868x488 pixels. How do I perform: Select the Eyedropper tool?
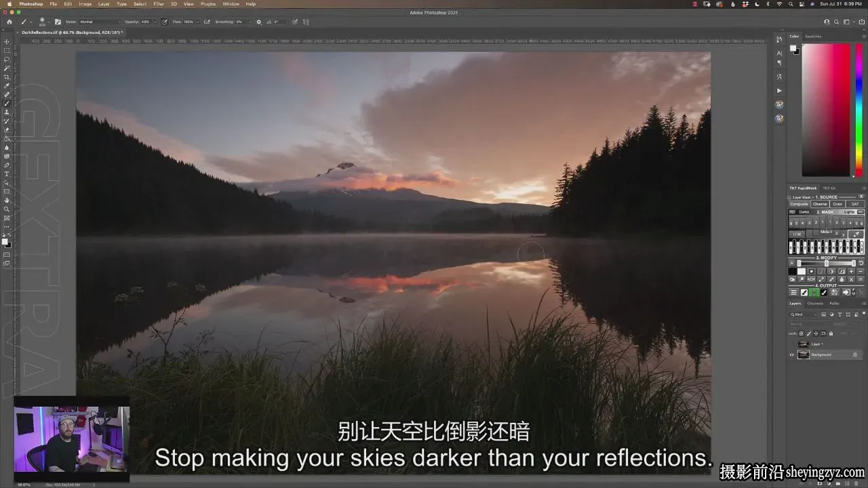pos(7,86)
